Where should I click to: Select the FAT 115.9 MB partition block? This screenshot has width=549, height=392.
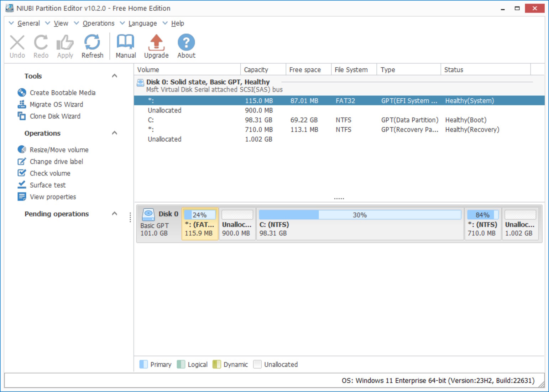click(x=200, y=224)
